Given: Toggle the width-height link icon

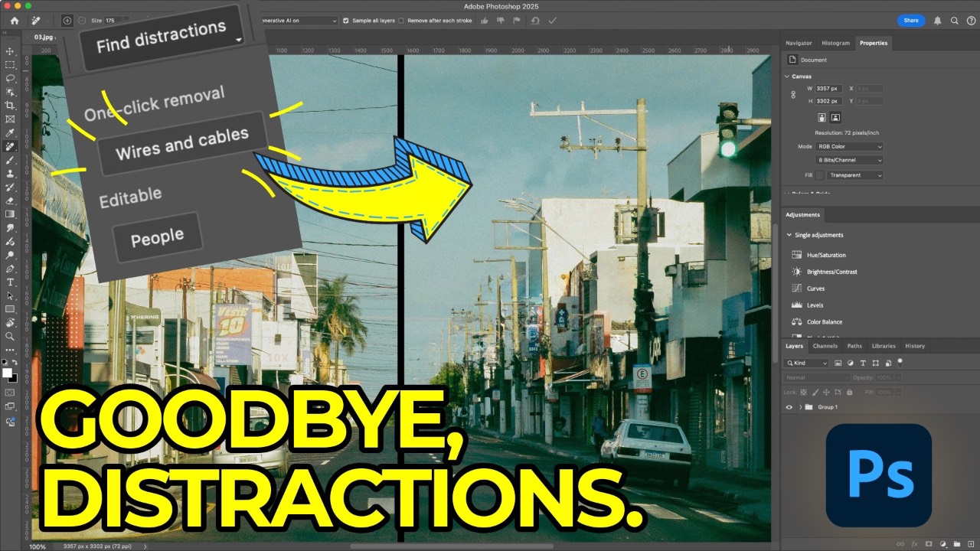Looking at the screenshot, I should [x=794, y=95].
